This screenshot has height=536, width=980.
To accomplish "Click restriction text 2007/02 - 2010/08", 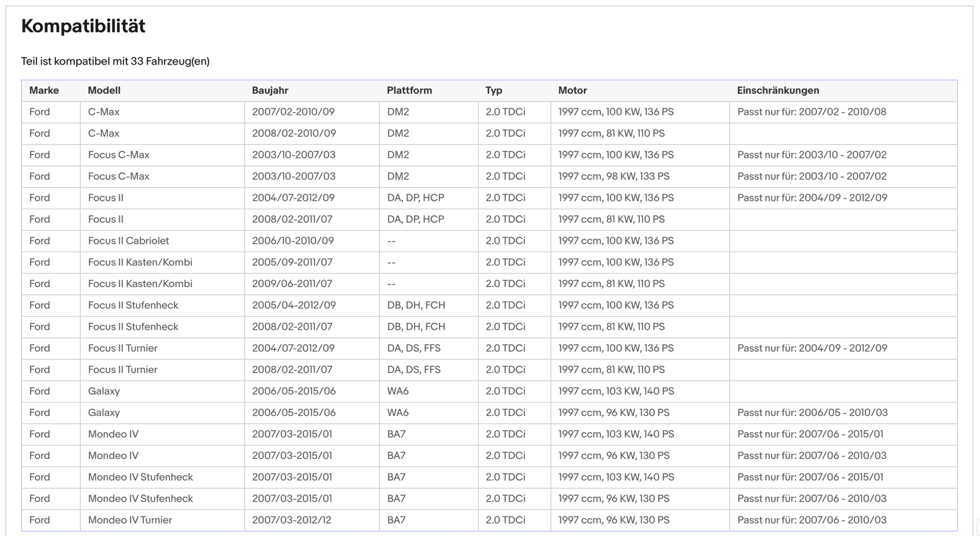I will (811, 112).
